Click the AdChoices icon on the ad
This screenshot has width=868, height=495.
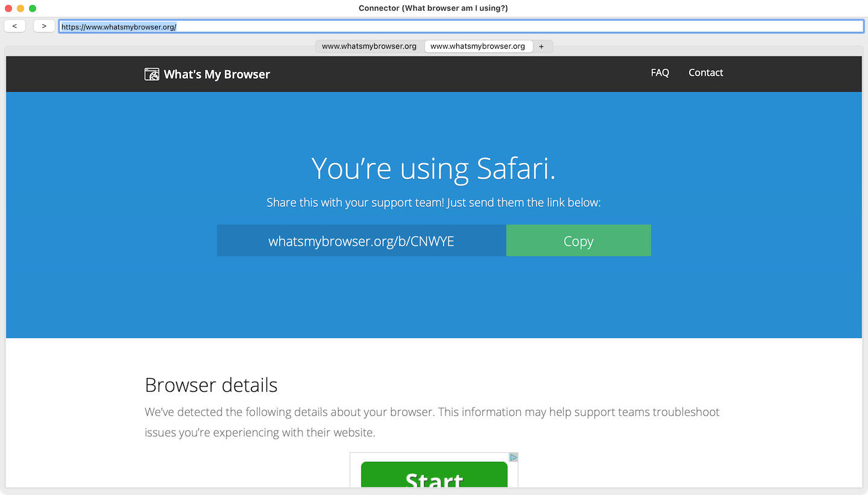513,458
